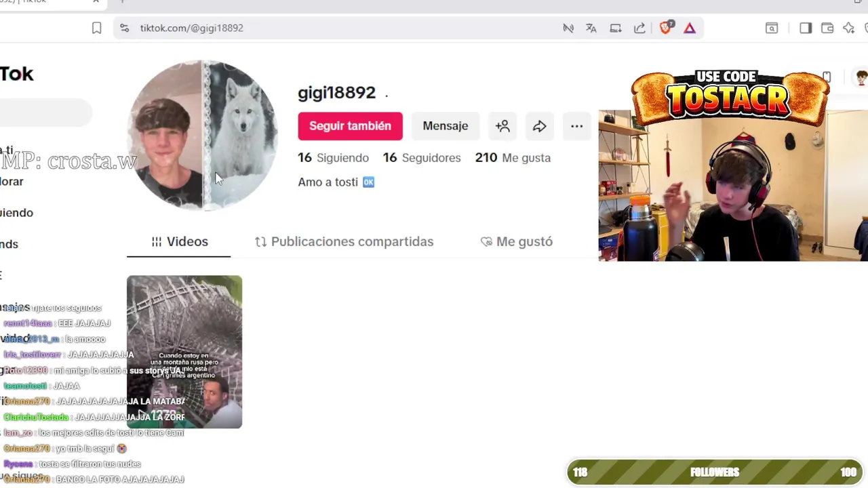Select the Videos tab
Viewport: 868px width, 488px height.
(179, 242)
